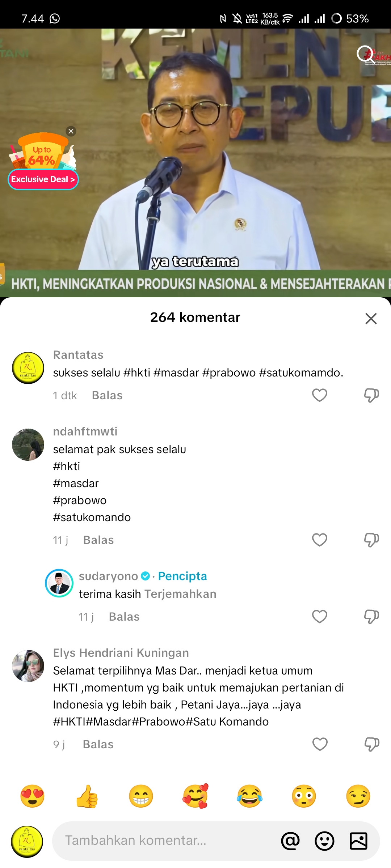Tap the heart on sudaryono's reply
The image size is (391, 868).
(320, 617)
